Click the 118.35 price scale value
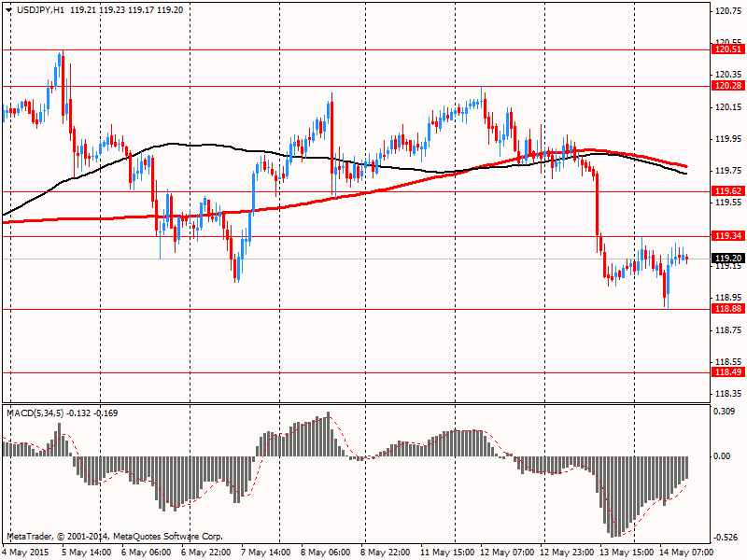Screen dimensions: 747x560 coord(728,393)
